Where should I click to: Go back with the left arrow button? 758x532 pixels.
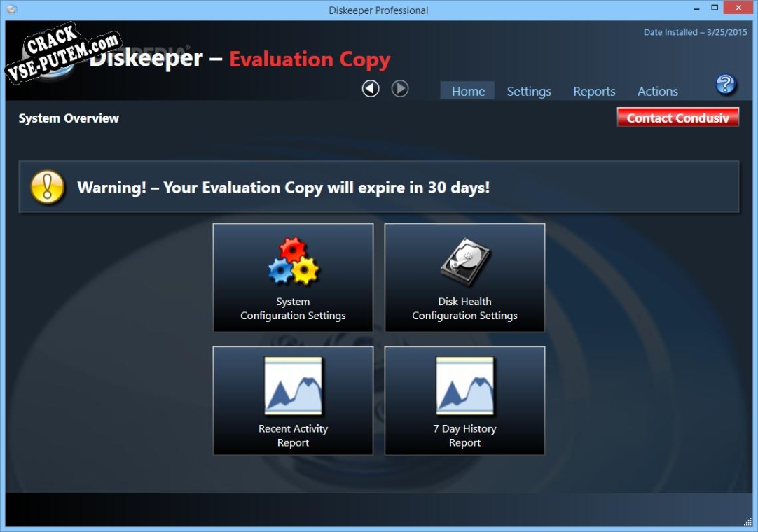(371, 89)
